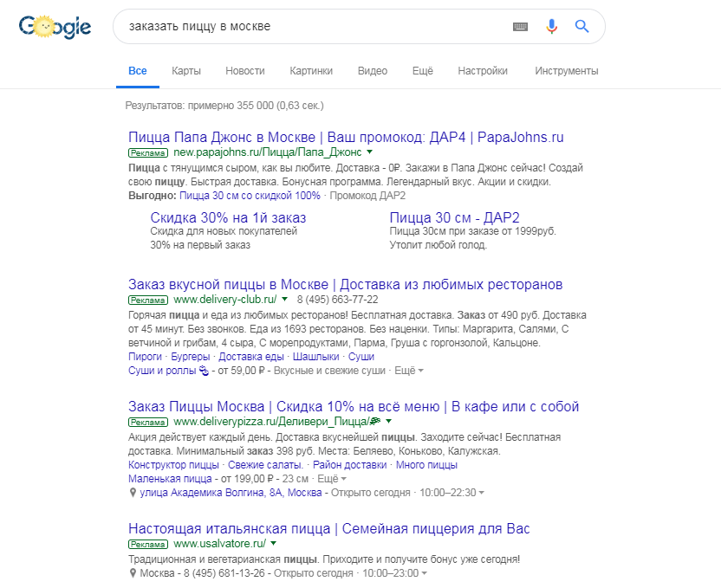Open the Пицца Папа Джонс в Москве result
This screenshot has width=721, height=588.
tap(346, 137)
